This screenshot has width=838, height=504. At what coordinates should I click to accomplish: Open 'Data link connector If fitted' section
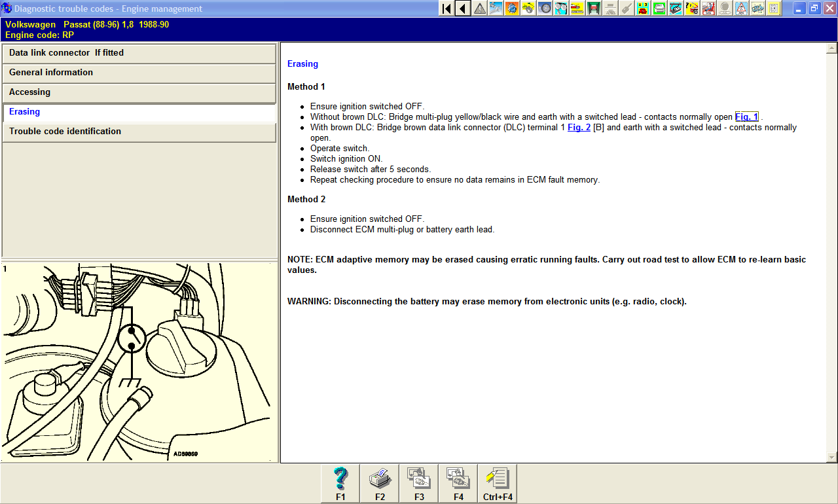139,53
